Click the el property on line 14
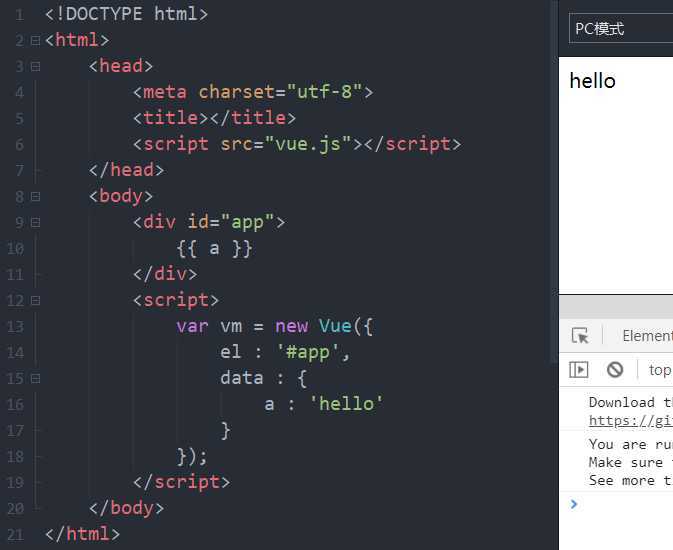The image size is (673, 550). click(x=230, y=352)
